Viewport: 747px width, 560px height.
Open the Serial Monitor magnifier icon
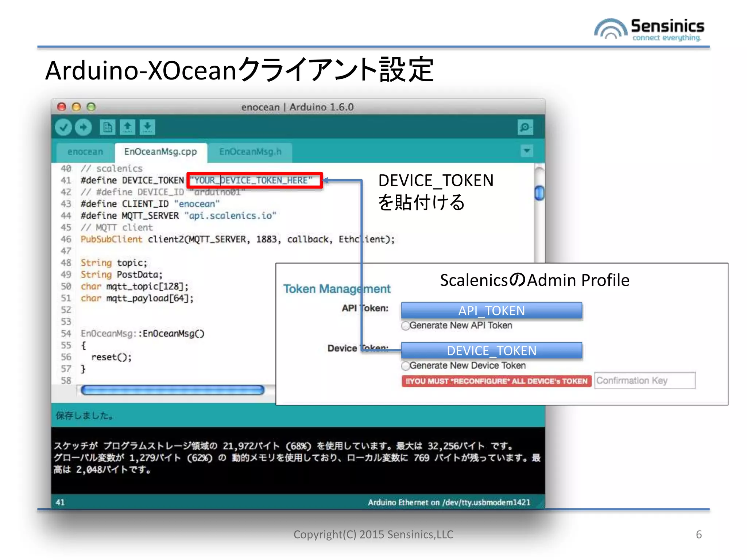pyautogui.click(x=525, y=127)
